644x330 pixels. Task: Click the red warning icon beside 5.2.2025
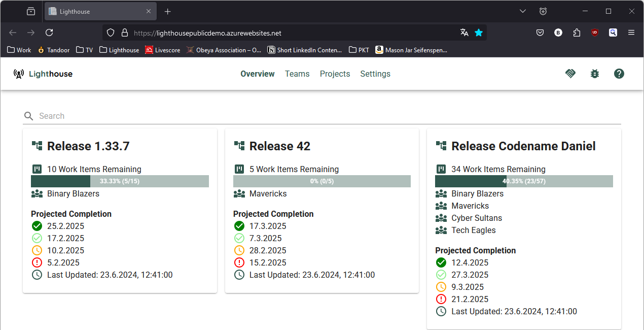point(37,262)
